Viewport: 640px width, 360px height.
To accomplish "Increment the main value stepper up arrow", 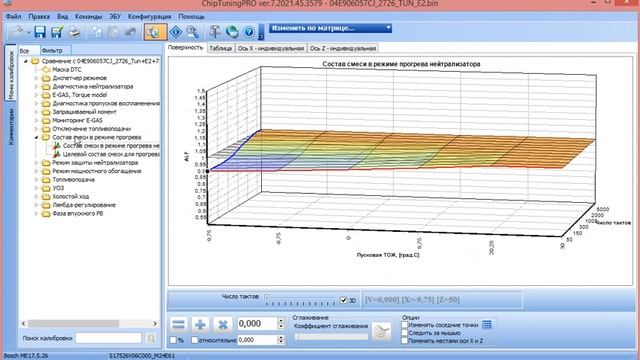I will (281, 321).
